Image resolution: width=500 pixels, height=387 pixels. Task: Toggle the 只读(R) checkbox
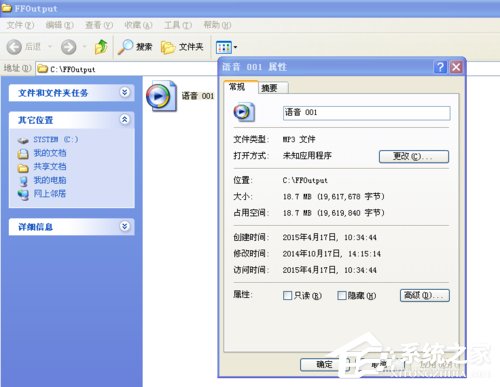287,295
